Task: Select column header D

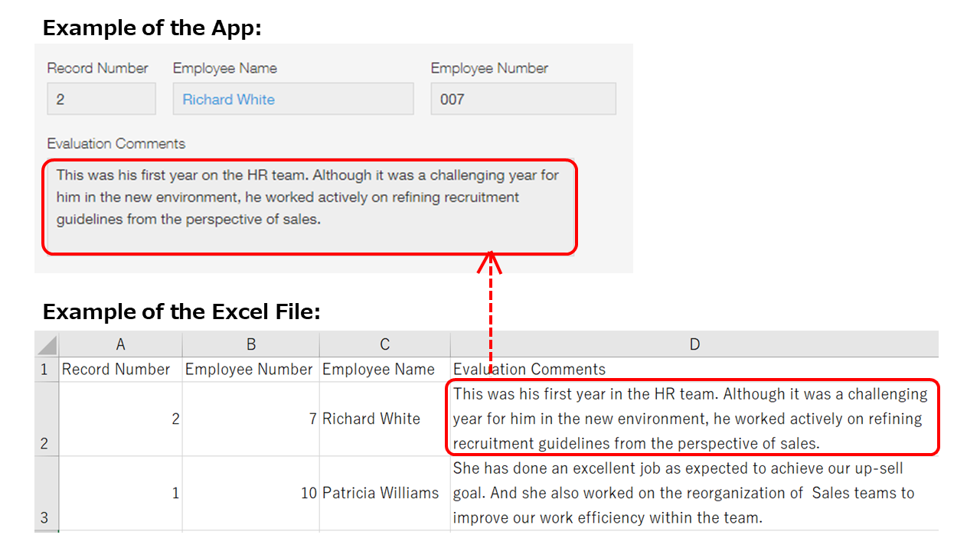Action: point(694,344)
